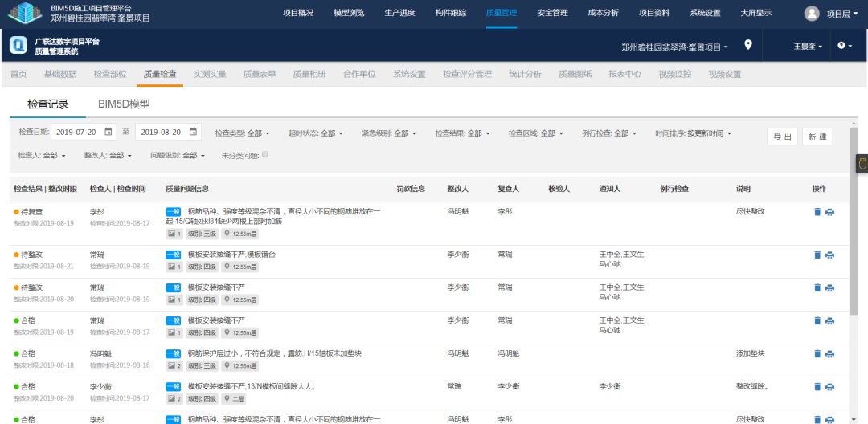Screen dimensions: 868x424
Task: Click the 一般 tag of 模板错台 record
Action: (x=174, y=255)
